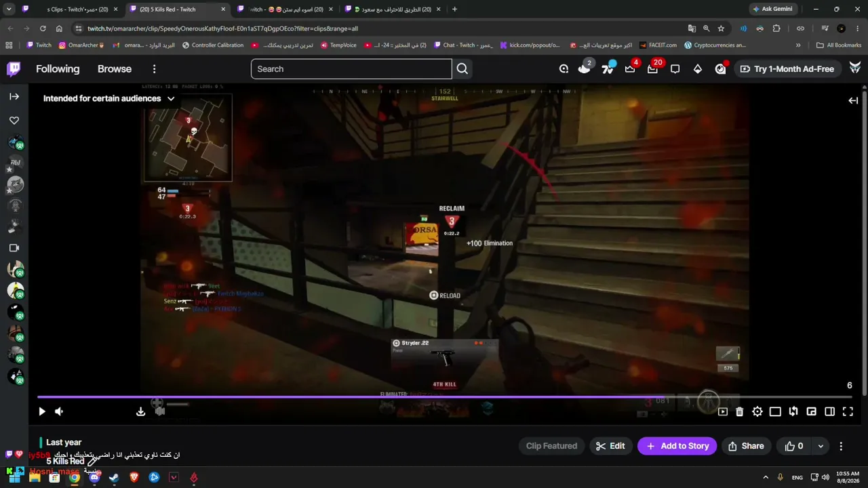Open the browser Extensions puzzle icon
This screenshot has width=868, height=488.
[776, 28]
